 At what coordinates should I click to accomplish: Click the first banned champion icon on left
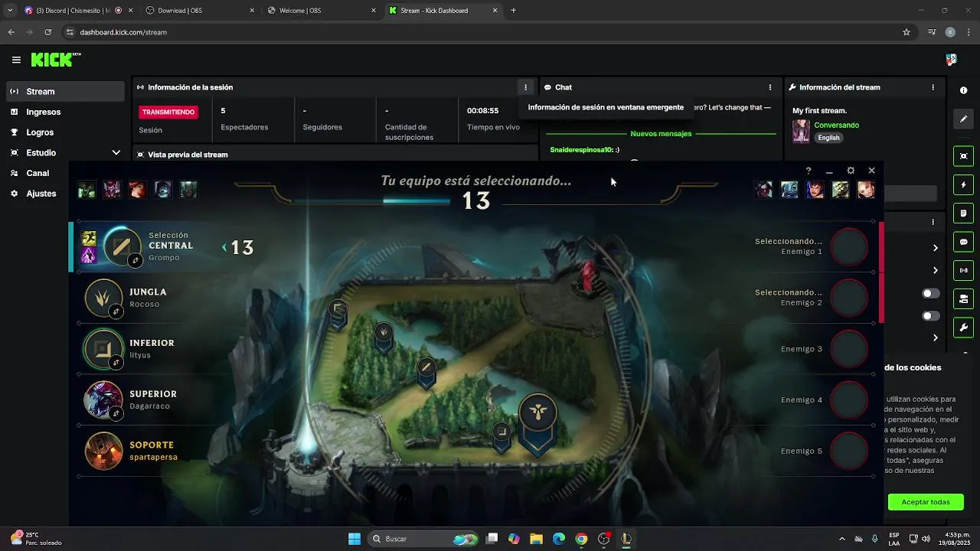87,190
